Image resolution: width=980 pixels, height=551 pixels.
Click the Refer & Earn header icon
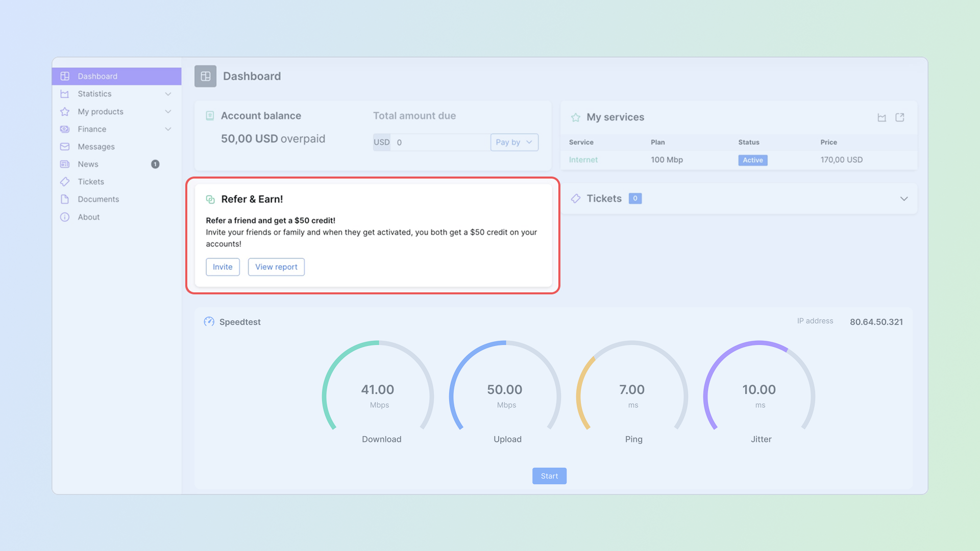tap(210, 199)
